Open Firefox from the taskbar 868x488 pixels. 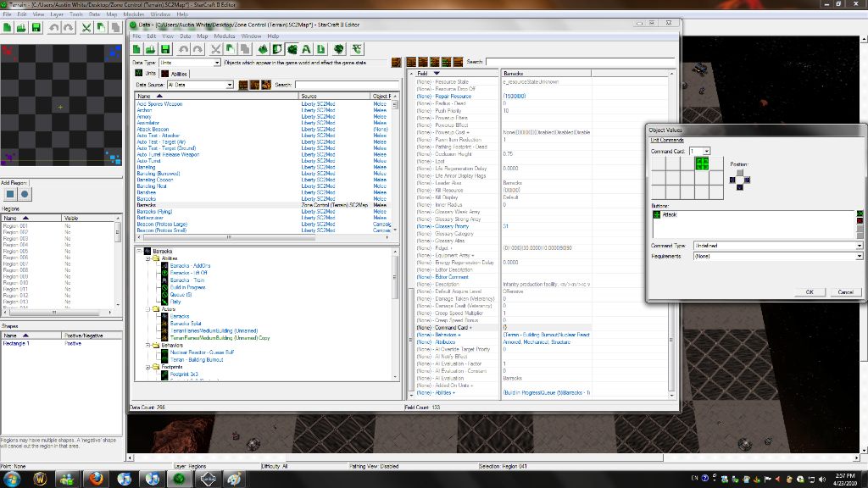[96, 479]
